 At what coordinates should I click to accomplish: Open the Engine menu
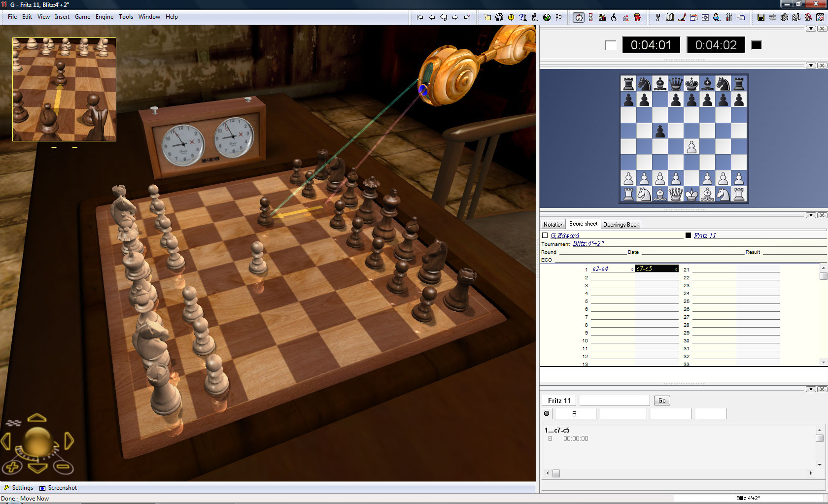(104, 17)
